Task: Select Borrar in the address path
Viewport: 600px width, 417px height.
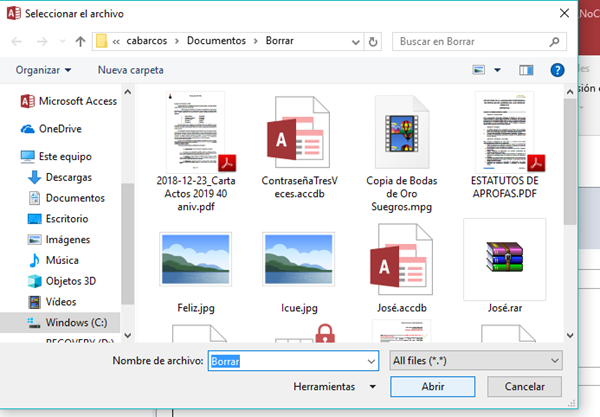Action: point(280,41)
